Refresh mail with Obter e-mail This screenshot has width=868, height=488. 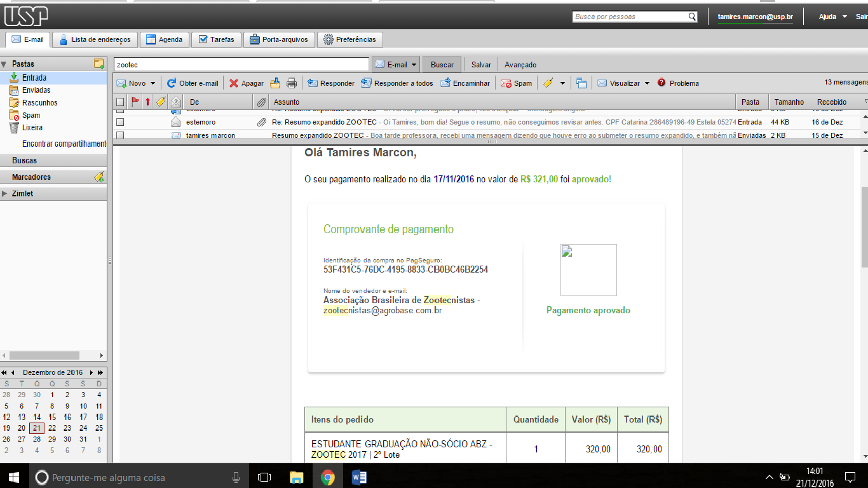(193, 83)
